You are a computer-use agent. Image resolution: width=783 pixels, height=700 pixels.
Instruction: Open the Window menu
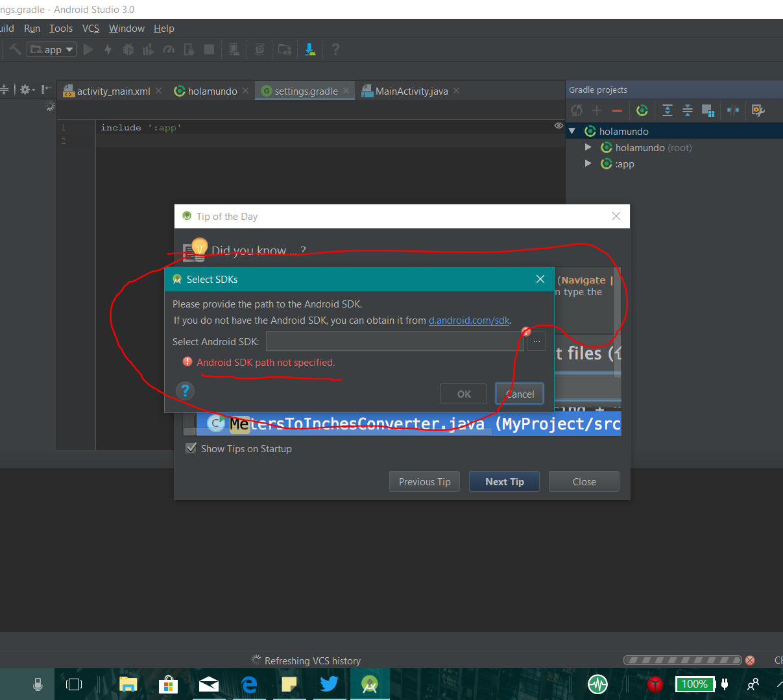pos(126,29)
